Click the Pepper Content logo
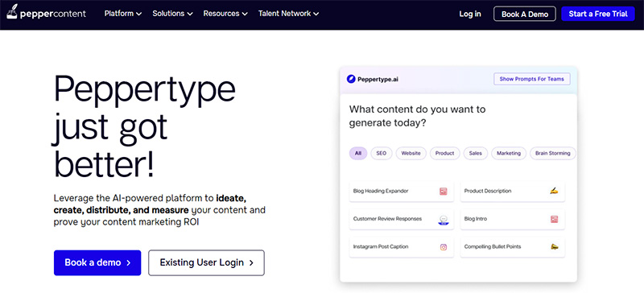644x293 pixels. 46,13
